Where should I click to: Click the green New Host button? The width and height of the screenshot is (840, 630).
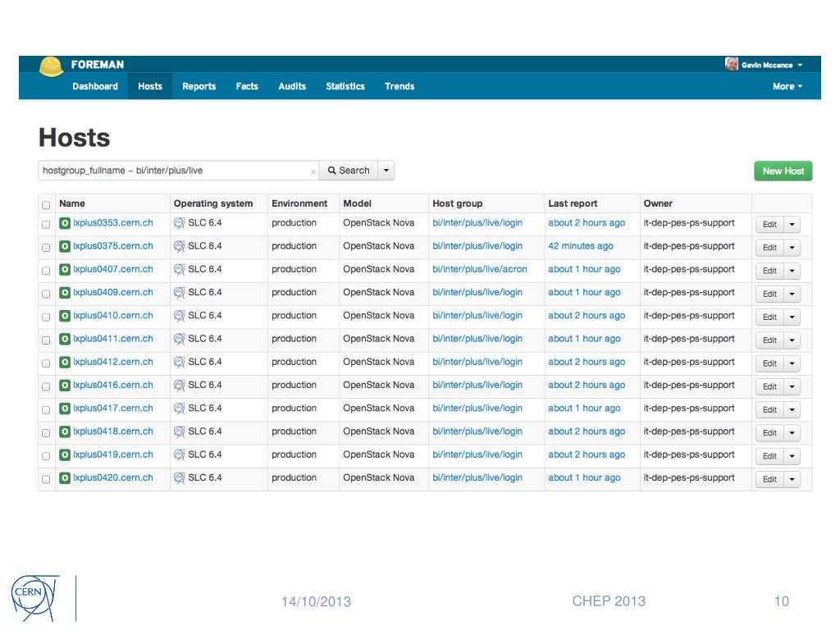pyautogui.click(x=783, y=171)
